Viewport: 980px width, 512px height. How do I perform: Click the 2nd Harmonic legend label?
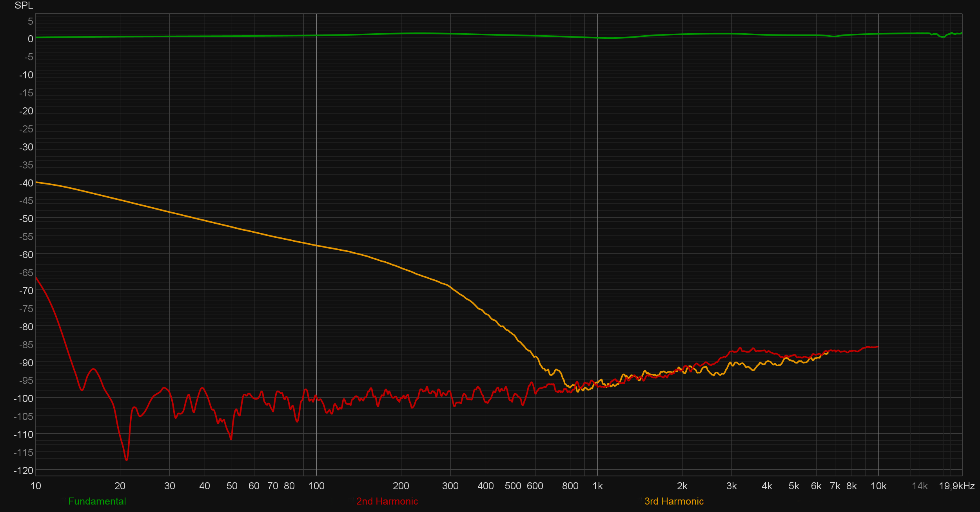click(x=387, y=501)
